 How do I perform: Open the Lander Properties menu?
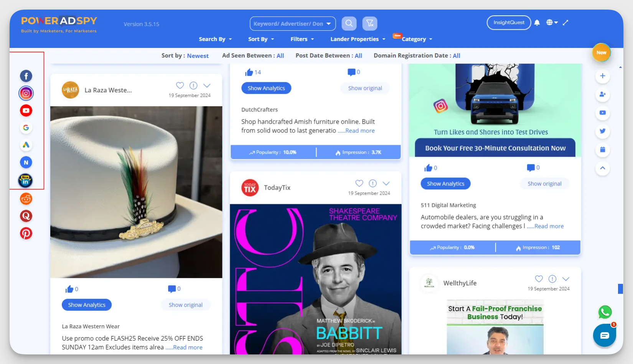point(358,39)
